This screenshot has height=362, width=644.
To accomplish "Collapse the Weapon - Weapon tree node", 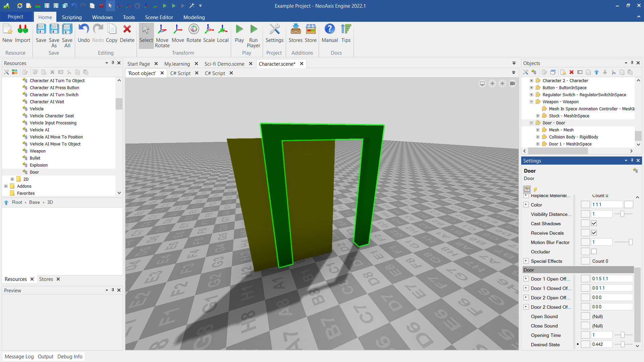I will tap(531, 102).
